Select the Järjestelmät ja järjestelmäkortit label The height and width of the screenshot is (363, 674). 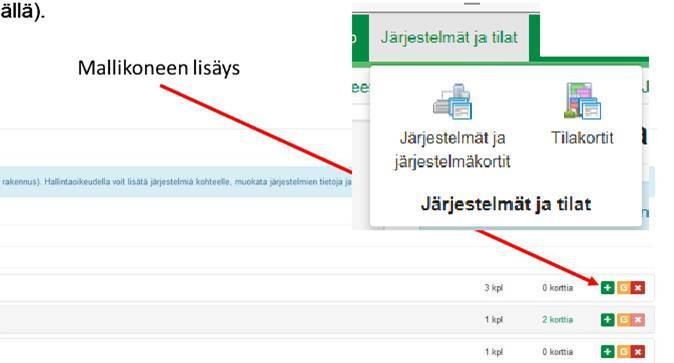pyautogui.click(x=453, y=150)
